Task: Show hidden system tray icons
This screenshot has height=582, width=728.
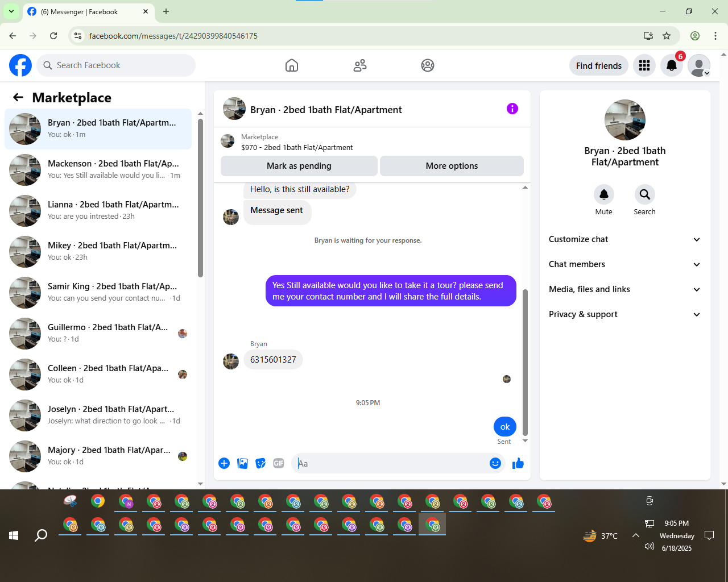Action: coord(636,535)
